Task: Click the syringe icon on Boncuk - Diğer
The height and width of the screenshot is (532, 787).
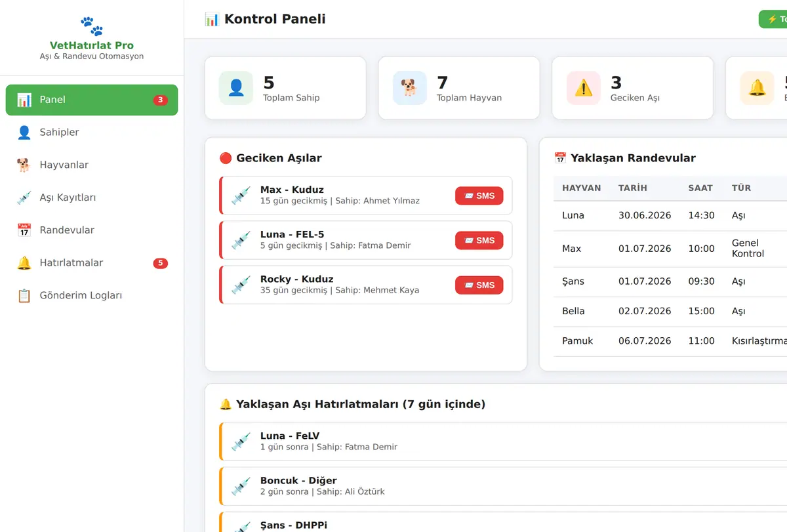Action: point(241,486)
